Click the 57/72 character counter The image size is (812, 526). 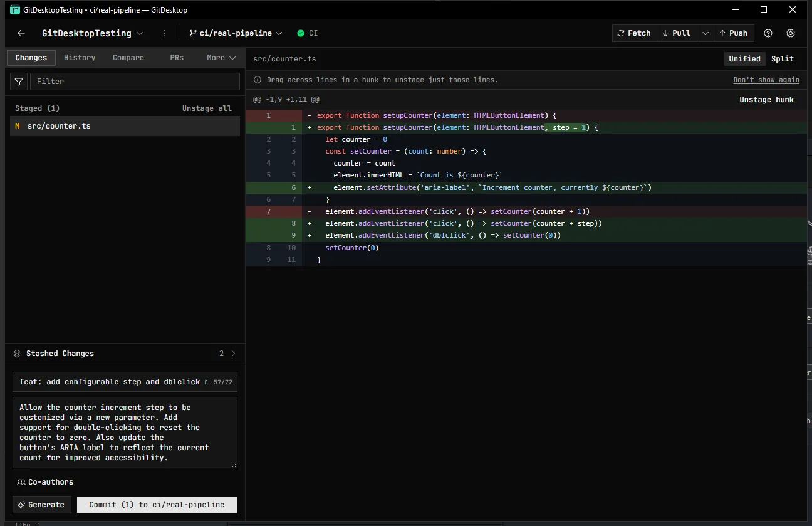click(223, 382)
